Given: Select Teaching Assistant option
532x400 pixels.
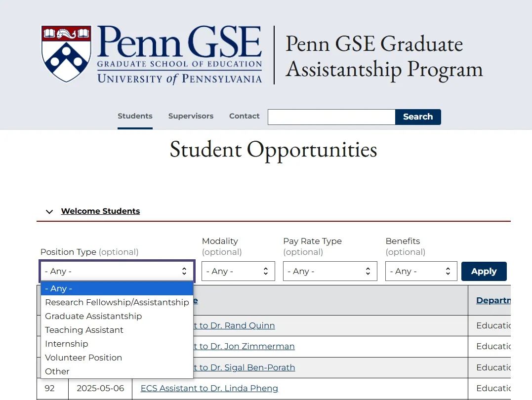Looking at the screenshot, I should coord(84,330).
